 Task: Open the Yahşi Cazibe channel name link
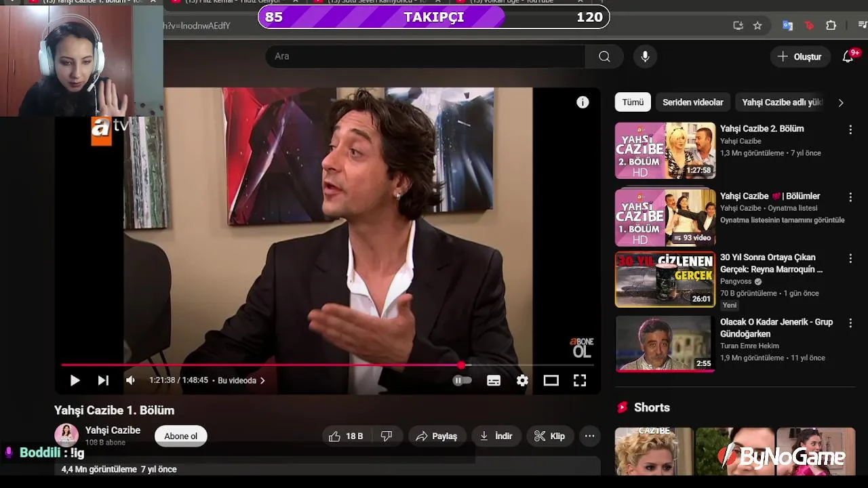pos(113,430)
